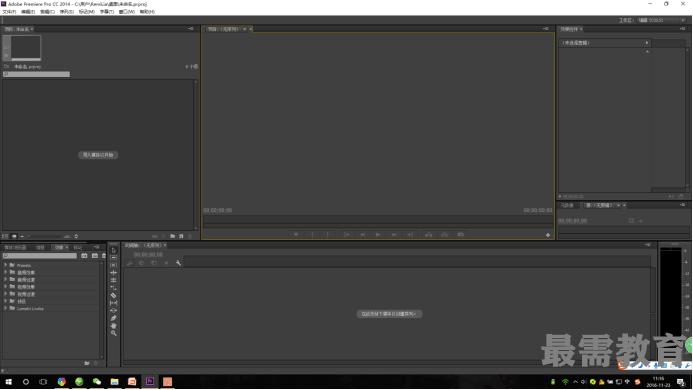This screenshot has width=693, height=390.
Task: Expand the 视频过渡 folder
Action: pos(5,294)
